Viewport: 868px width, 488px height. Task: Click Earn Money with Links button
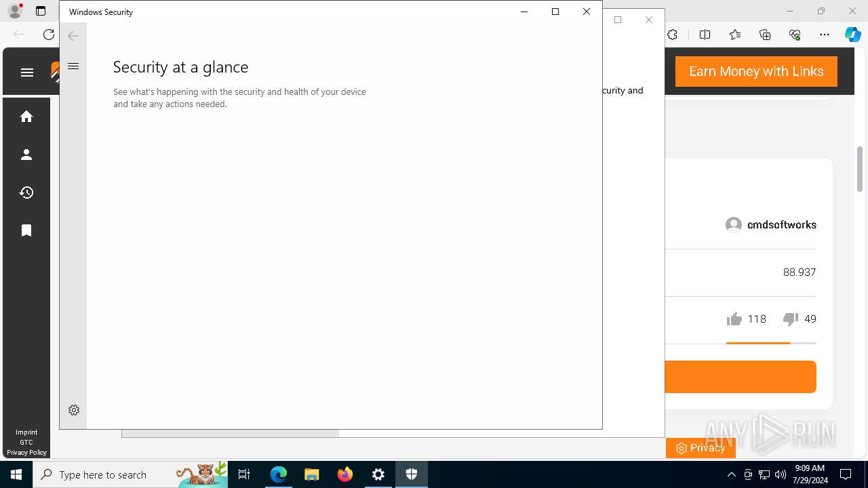[756, 71]
